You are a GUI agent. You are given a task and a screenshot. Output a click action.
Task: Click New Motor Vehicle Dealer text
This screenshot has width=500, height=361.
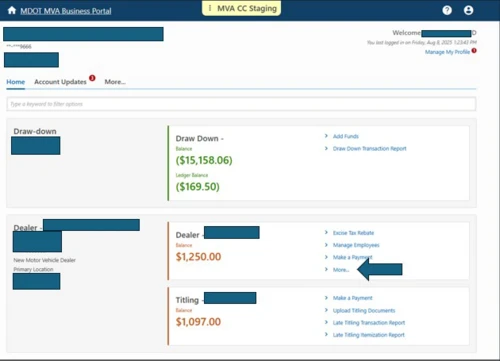[45, 260]
